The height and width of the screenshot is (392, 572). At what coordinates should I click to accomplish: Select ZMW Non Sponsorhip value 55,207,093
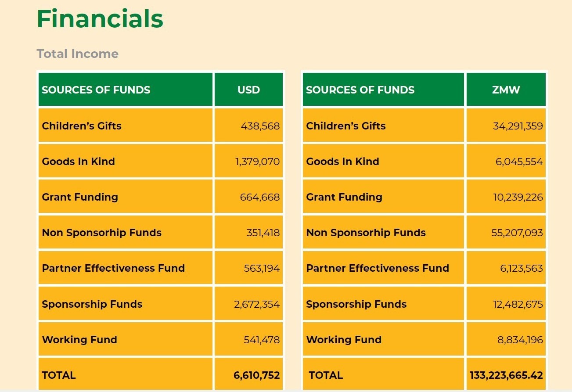(517, 233)
